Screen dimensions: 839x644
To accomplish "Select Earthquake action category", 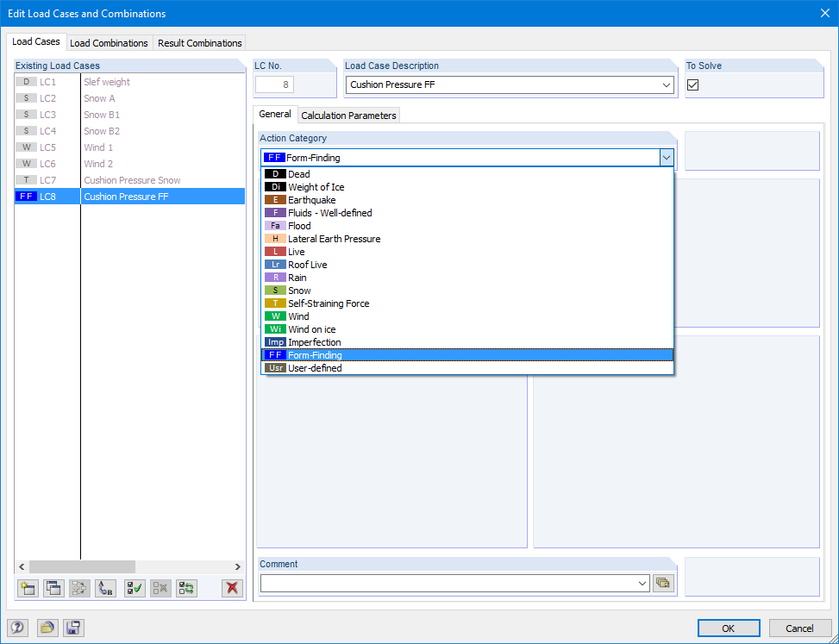I will (467, 200).
